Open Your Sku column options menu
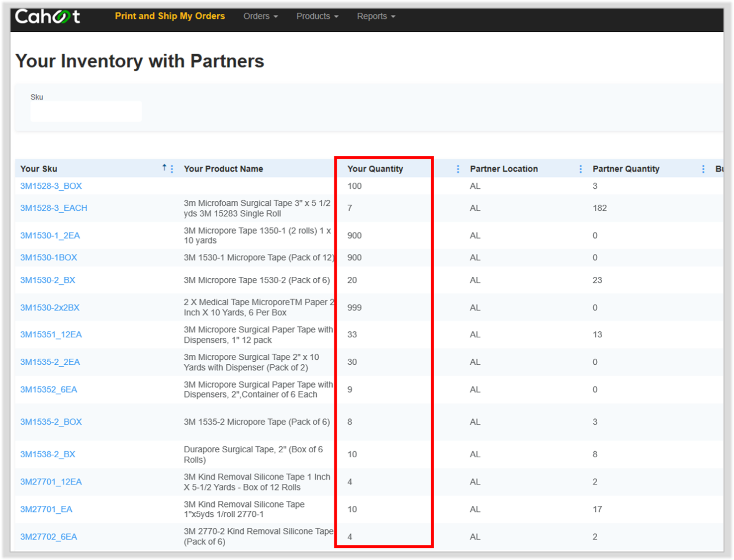 coord(172,169)
